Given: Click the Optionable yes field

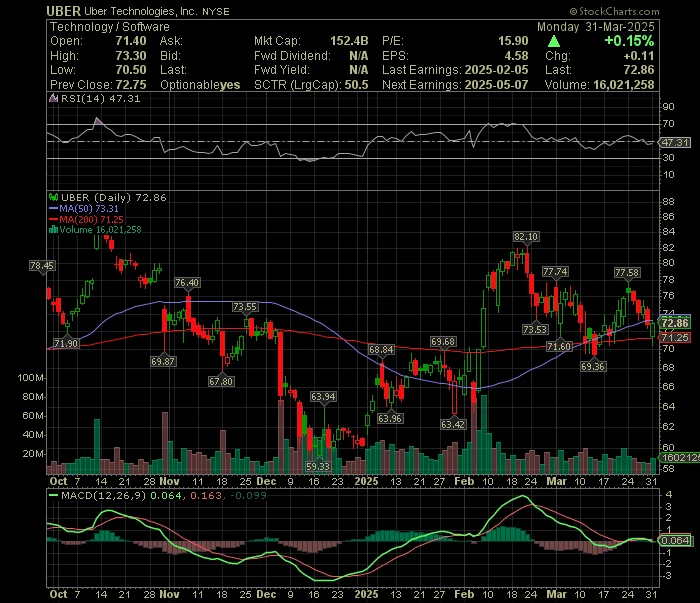Looking at the screenshot, I should click(x=200, y=85).
